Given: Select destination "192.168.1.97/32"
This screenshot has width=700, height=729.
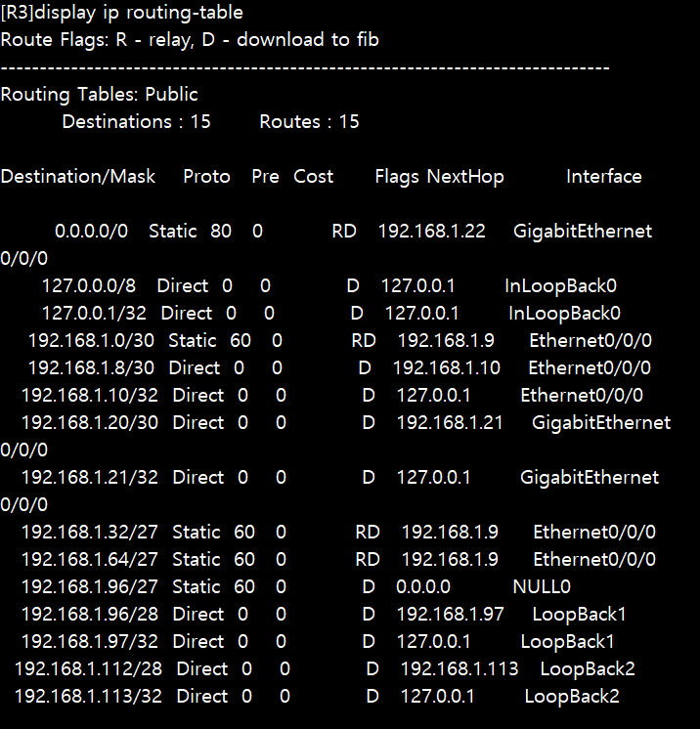Looking at the screenshot, I should (x=90, y=642).
